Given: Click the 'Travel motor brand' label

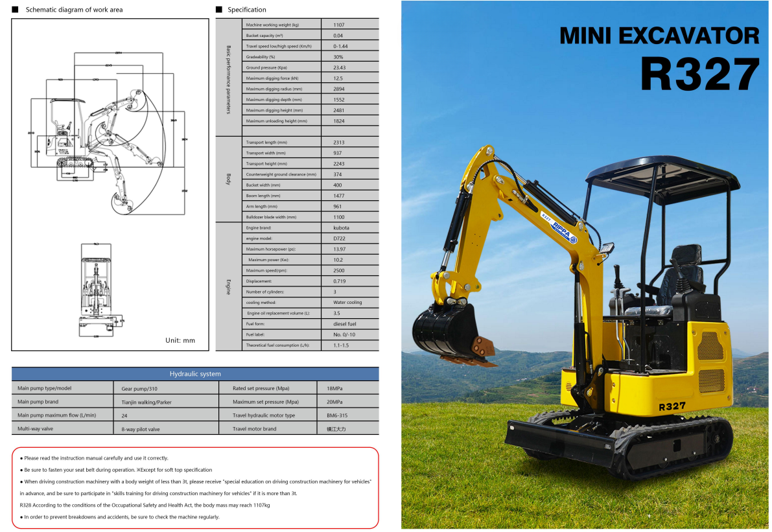Looking at the screenshot, I should pyautogui.click(x=254, y=429).
